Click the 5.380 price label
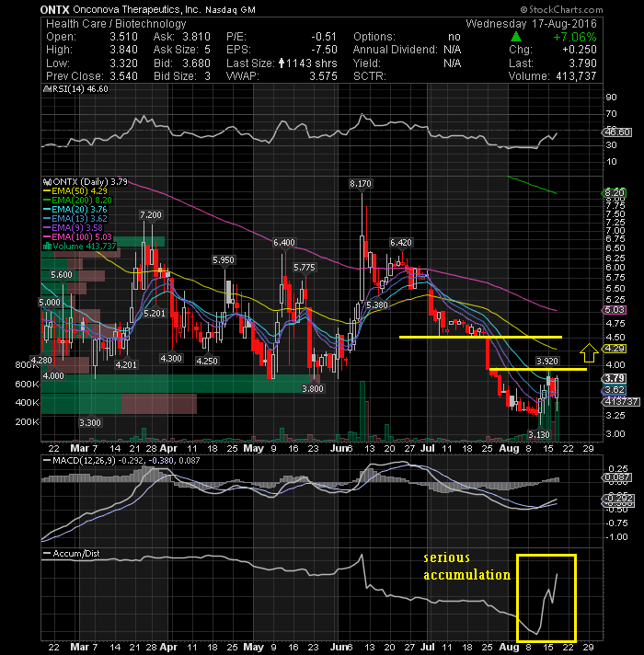 377,305
